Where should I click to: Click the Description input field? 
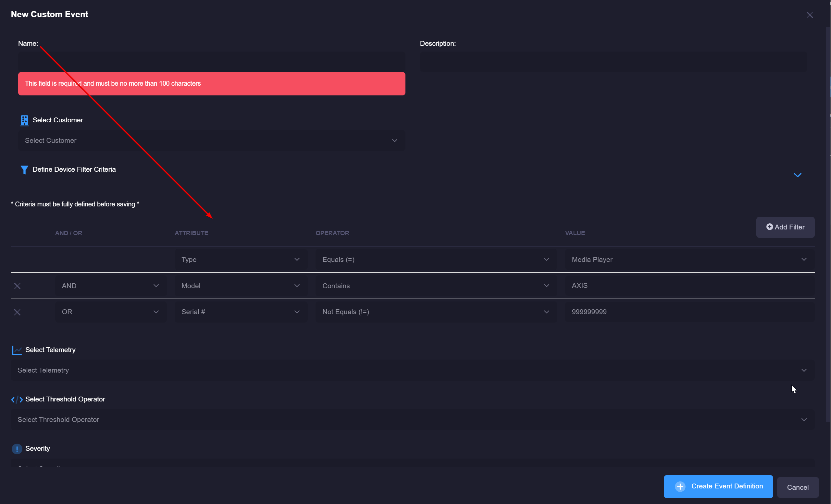(x=614, y=62)
